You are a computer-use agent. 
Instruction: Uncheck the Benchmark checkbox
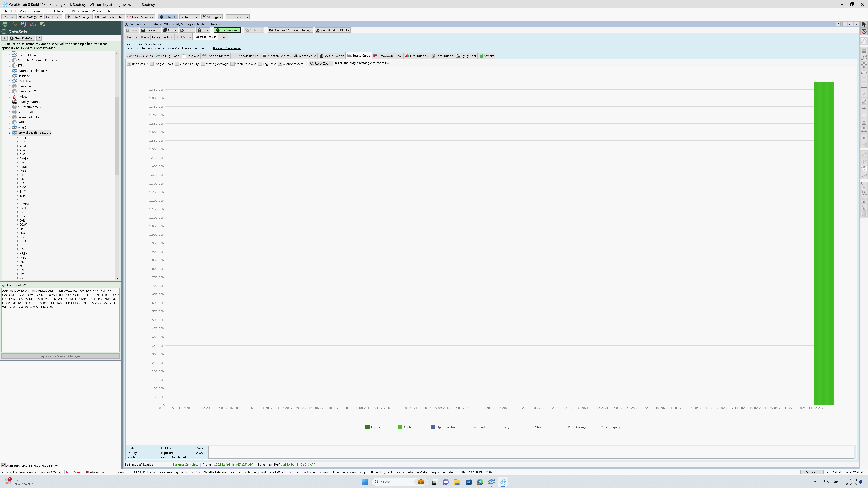click(129, 64)
